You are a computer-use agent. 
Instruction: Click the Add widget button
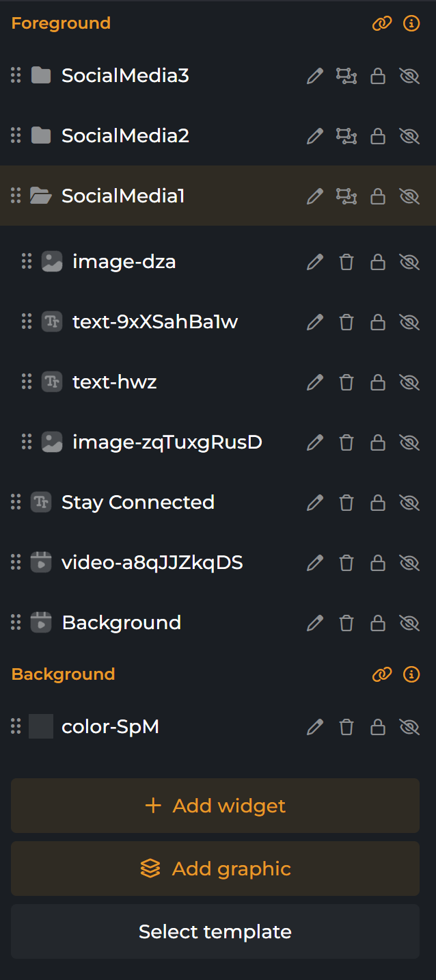[x=215, y=806]
